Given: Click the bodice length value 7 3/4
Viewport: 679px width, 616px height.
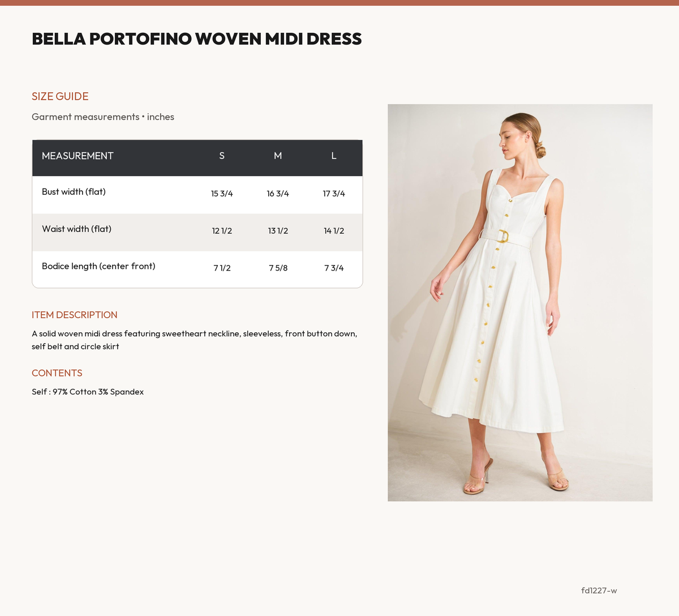Looking at the screenshot, I should coord(334,268).
